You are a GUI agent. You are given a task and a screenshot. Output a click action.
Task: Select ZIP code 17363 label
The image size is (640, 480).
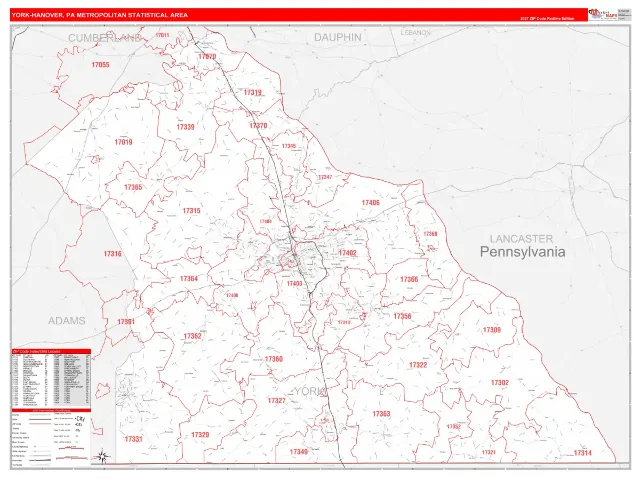pos(382,414)
